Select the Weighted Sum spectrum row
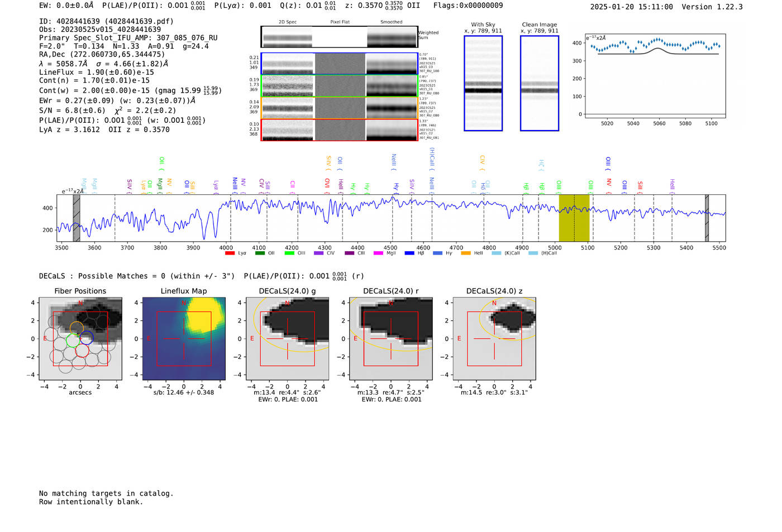This screenshot has height=532, width=782. [x=340, y=37]
